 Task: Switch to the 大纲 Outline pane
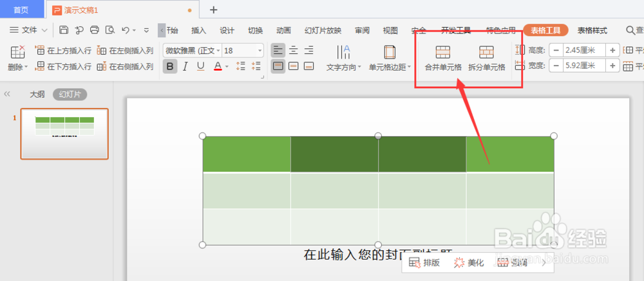coord(37,95)
